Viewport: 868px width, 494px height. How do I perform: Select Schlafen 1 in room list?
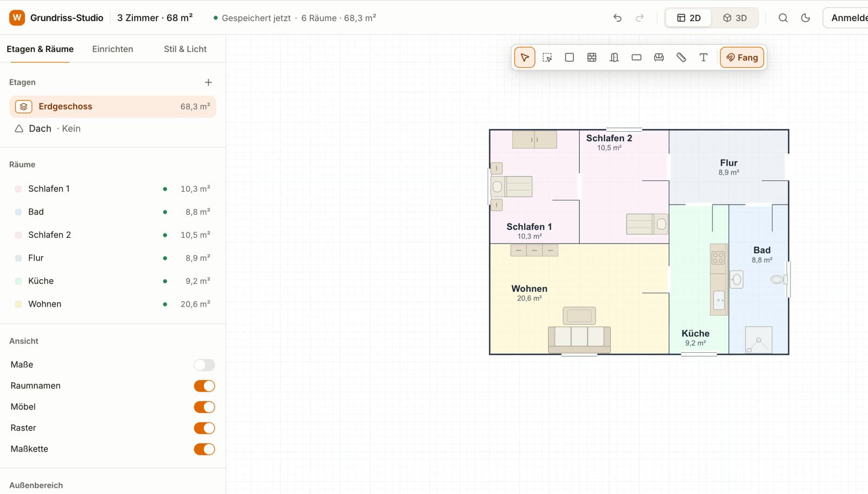[113, 189]
